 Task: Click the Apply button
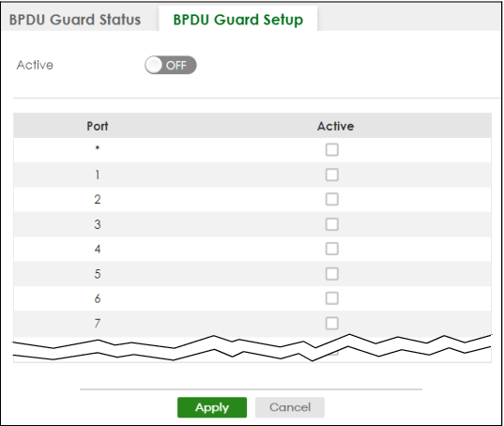(x=212, y=407)
